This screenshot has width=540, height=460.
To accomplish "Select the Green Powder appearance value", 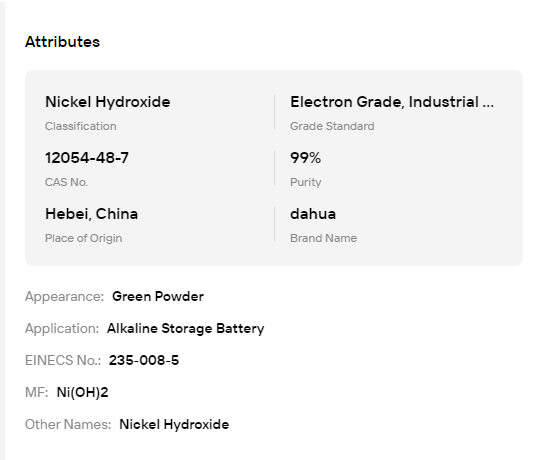I will coord(158,296).
